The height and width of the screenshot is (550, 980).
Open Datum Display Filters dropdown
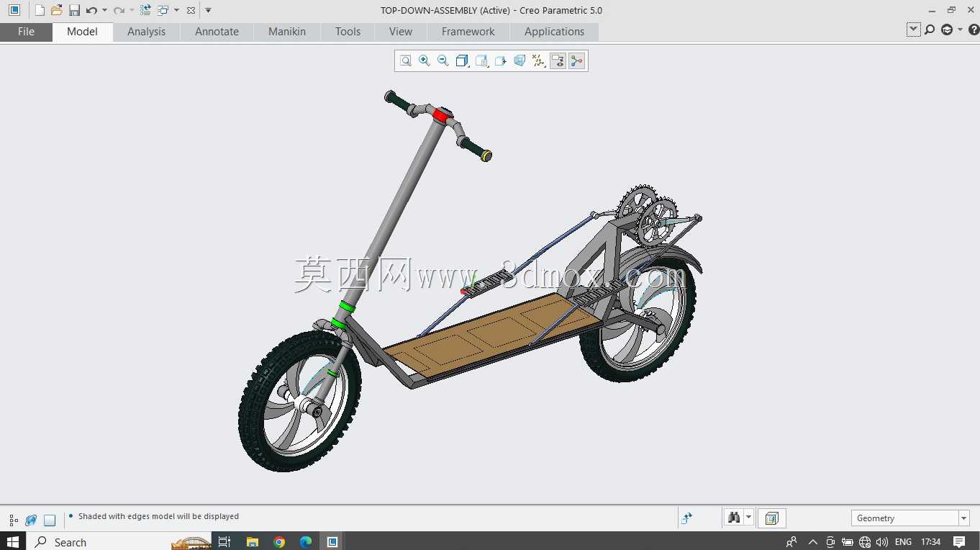(539, 61)
